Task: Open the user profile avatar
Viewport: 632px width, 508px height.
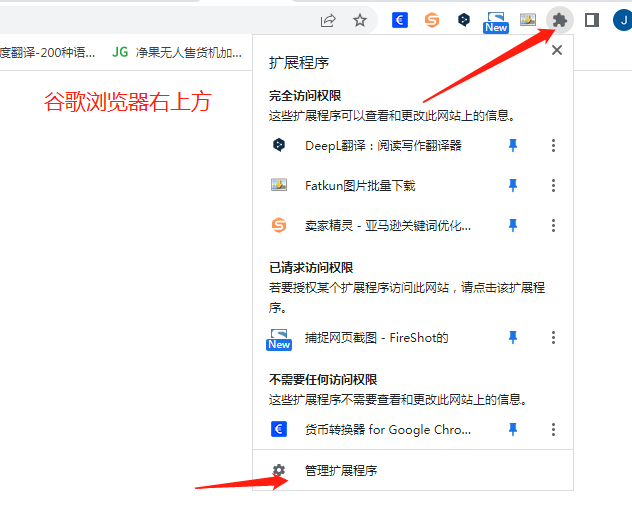Action: point(622,20)
